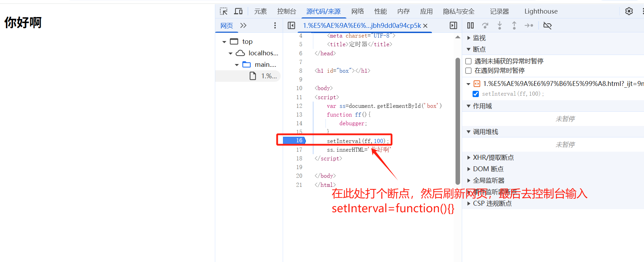Image resolution: width=644 pixels, height=262 pixels.
Task: Step over next function call
Action: 485,25
